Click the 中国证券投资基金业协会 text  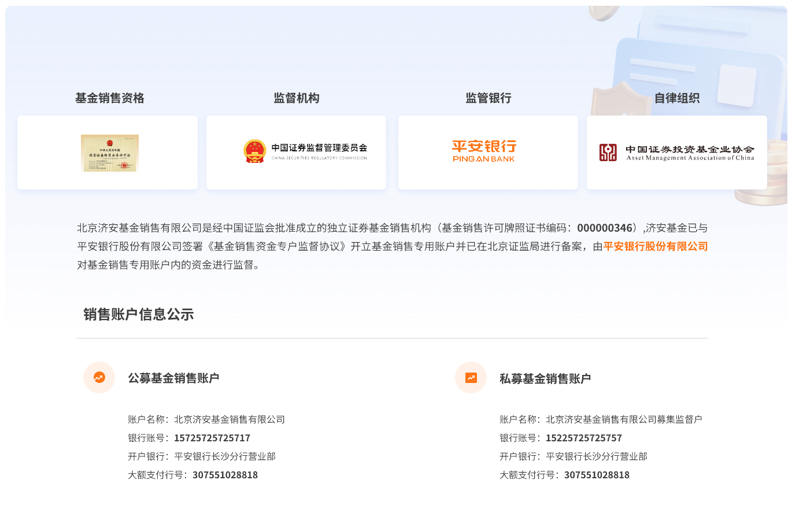click(690, 149)
